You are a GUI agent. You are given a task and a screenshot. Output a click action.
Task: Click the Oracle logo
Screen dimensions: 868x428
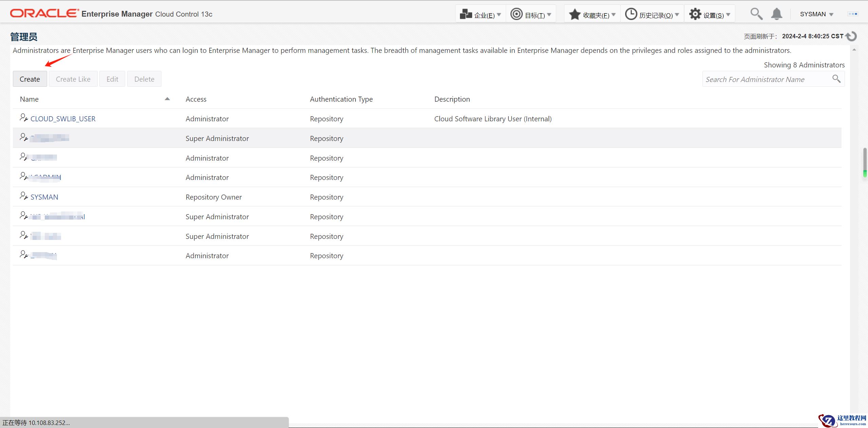pos(44,14)
